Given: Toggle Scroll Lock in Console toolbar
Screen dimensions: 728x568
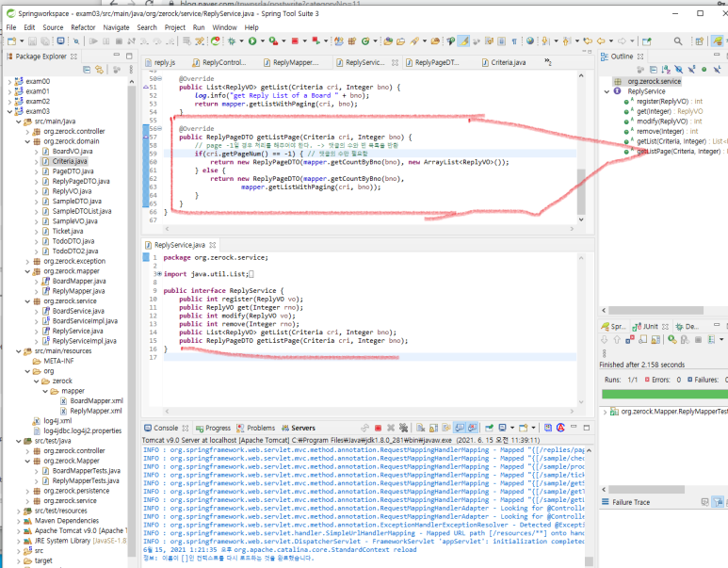Looking at the screenshot, I should [433, 428].
